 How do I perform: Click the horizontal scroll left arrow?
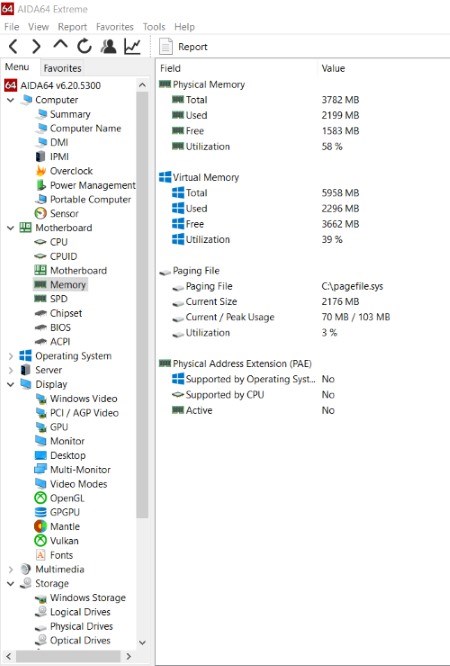(x=8, y=656)
